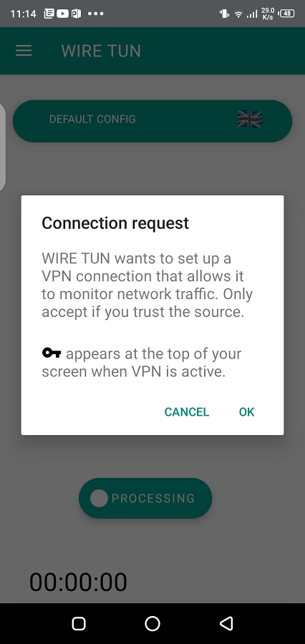
Task: Tap the key icon in the dialog
Action: click(52, 353)
